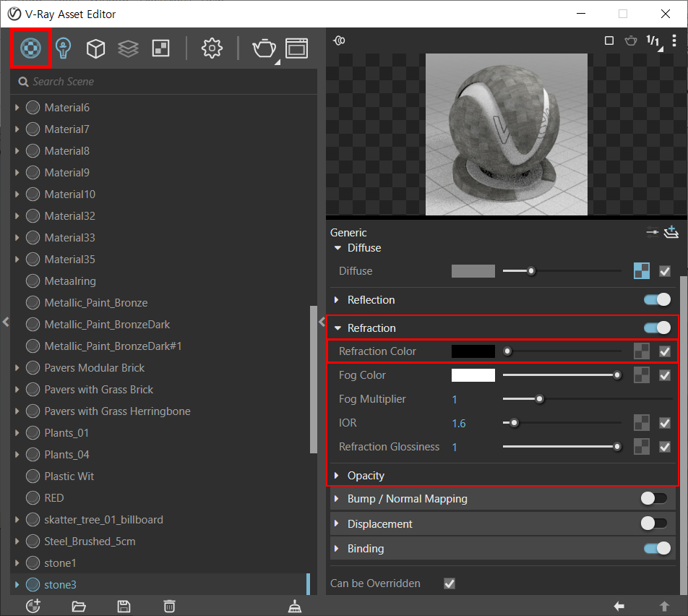Uncheck the Fog Color texture checkbox
Screen dimensions: 688x616
665,375
